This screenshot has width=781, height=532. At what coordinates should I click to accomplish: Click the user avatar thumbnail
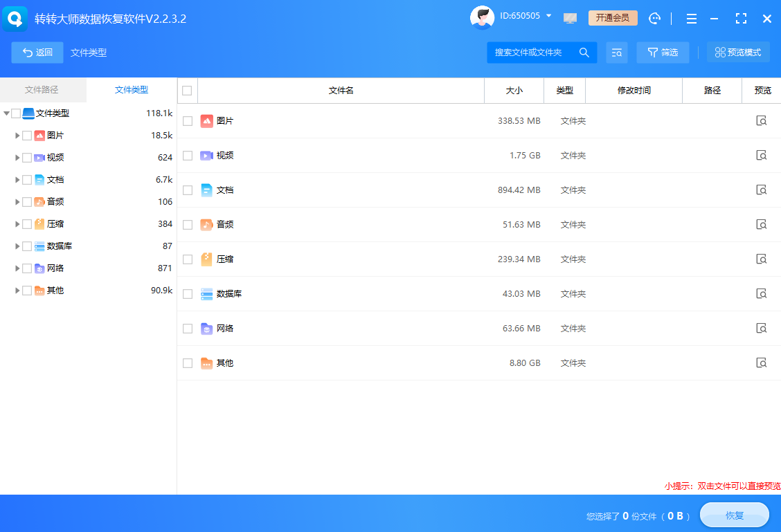pos(482,17)
